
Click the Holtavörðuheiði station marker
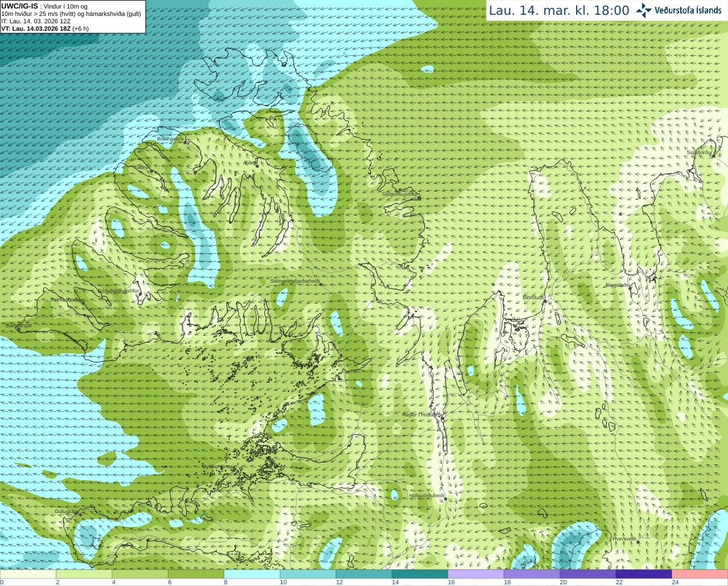[445, 499]
